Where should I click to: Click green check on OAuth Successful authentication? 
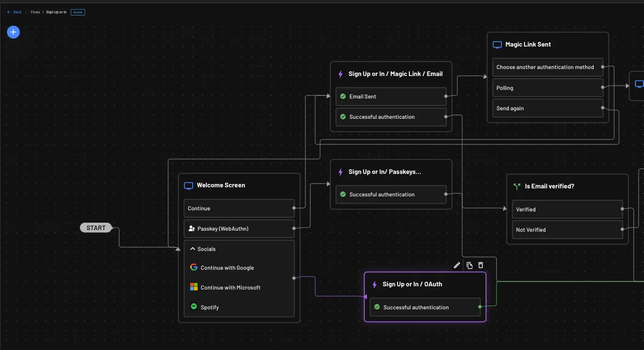(377, 307)
